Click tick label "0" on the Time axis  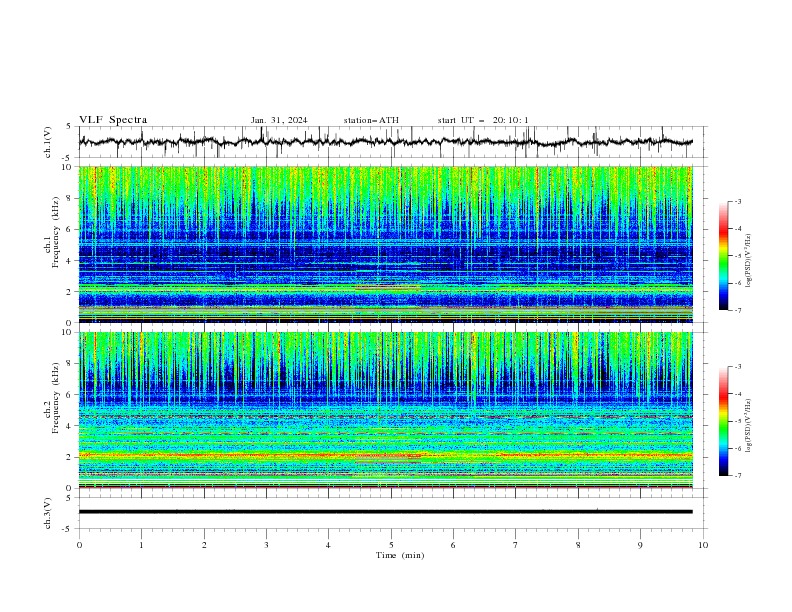(x=79, y=545)
